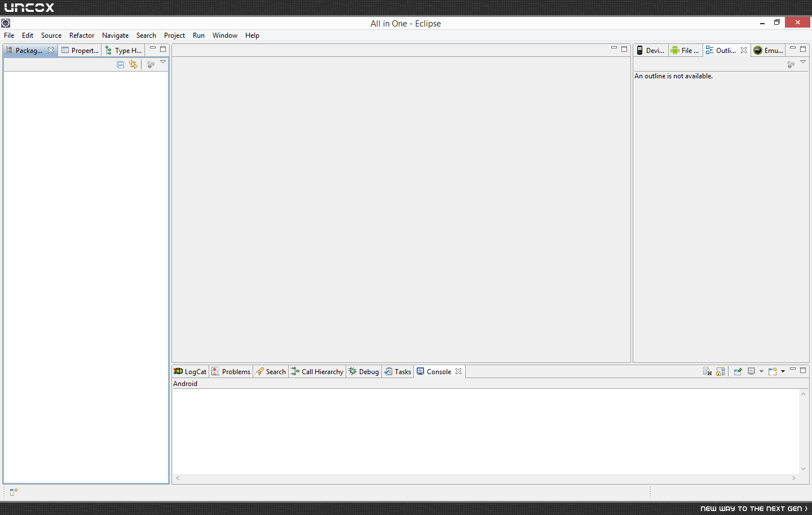Switch to the Properties tab

[x=80, y=50]
